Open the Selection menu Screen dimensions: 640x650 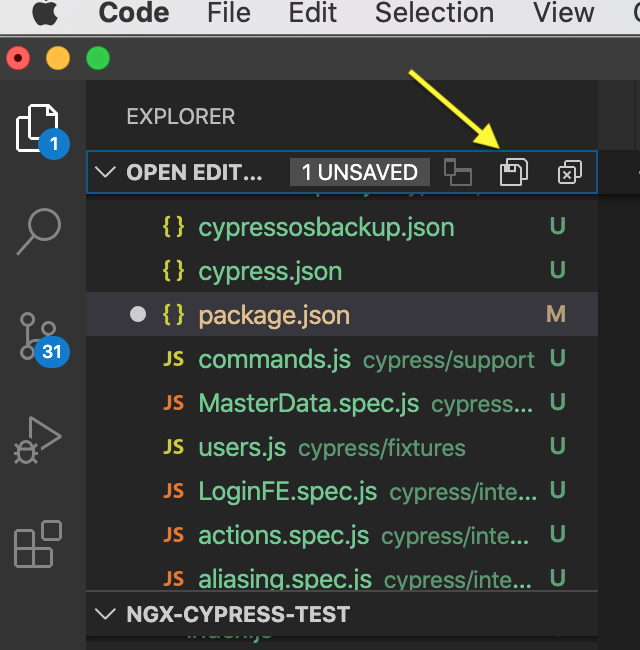[x=434, y=13]
